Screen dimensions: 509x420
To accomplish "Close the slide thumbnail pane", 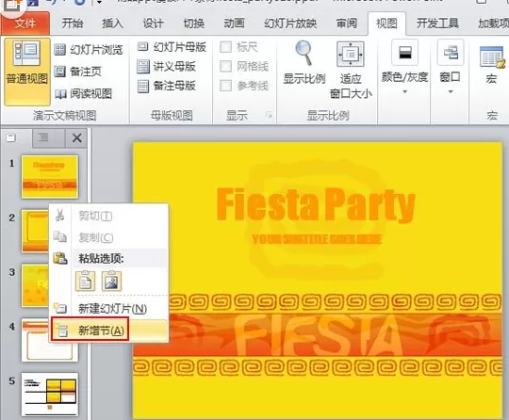I will click(x=77, y=138).
